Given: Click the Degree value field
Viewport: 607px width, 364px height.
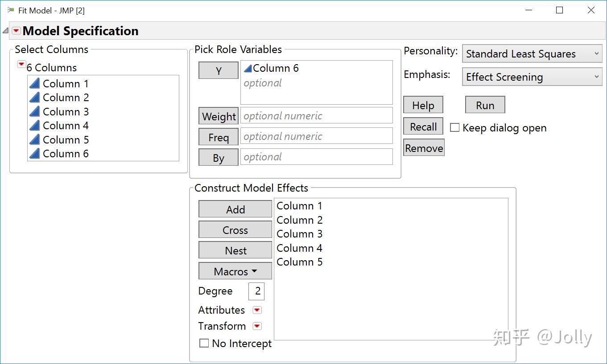Looking at the screenshot, I should pyautogui.click(x=256, y=291).
